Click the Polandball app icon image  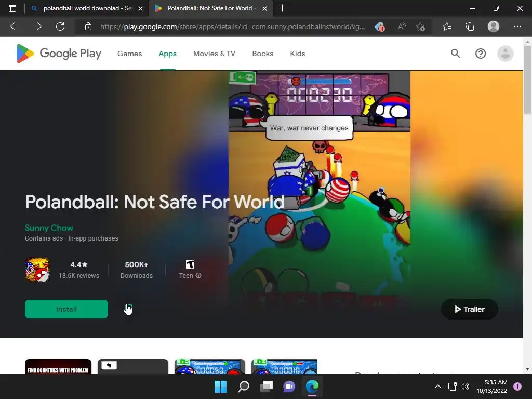click(x=37, y=270)
